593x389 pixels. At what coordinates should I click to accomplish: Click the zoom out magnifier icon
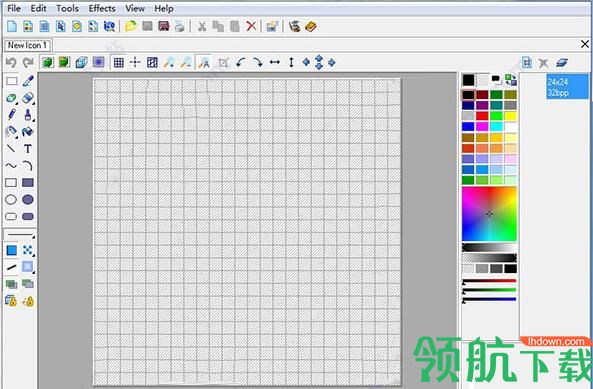pyautogui.click(x=185, y=62)
